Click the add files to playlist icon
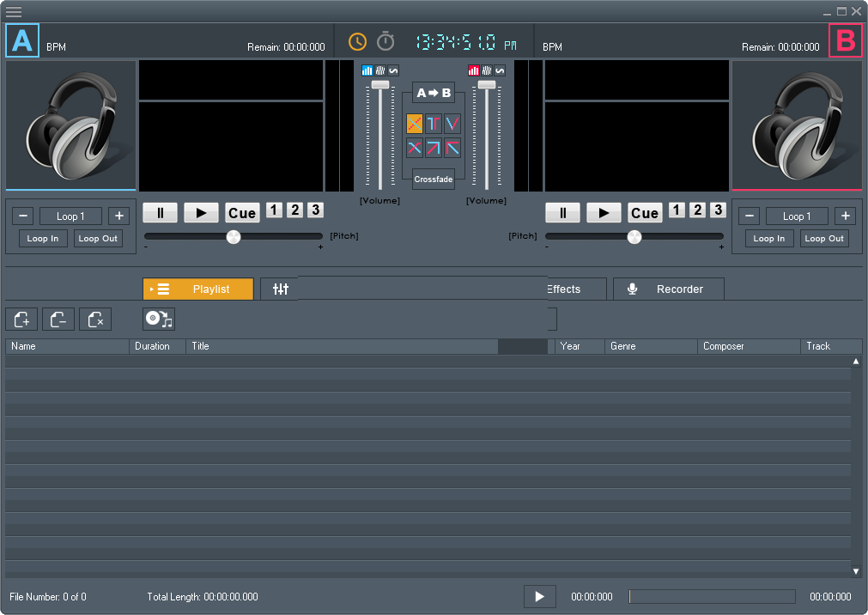Viewport: 868px width, 615px height. tap(21, 319)
